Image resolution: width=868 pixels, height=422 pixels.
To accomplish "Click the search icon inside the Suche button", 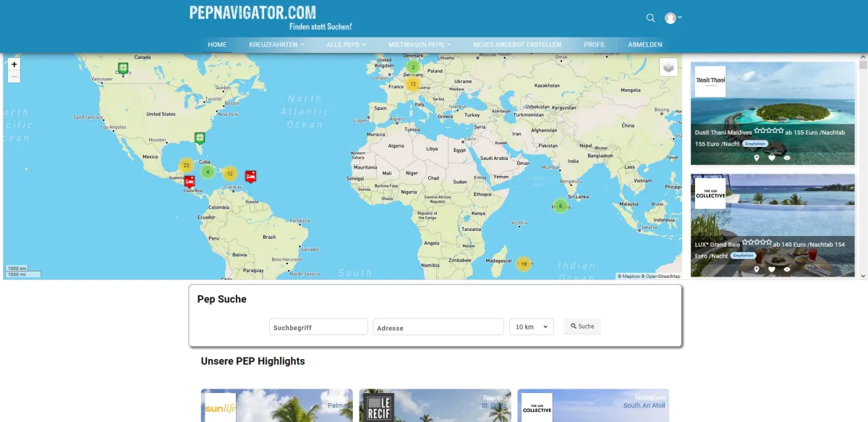I will [x=573, y=326].
